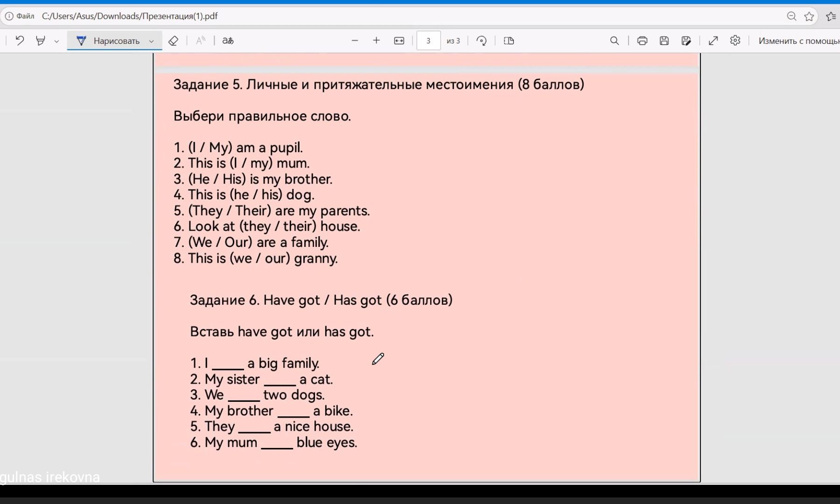Click the heading Задание 5
Image resolution: width=840 pixels, height=504 pixels.
(378, 84)
